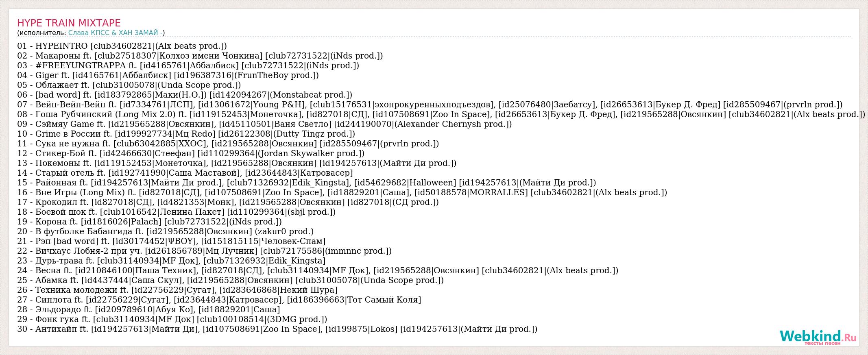
Task: Click the HYPE TRAIN MIXTAPE title
Action: click(69, 23)
